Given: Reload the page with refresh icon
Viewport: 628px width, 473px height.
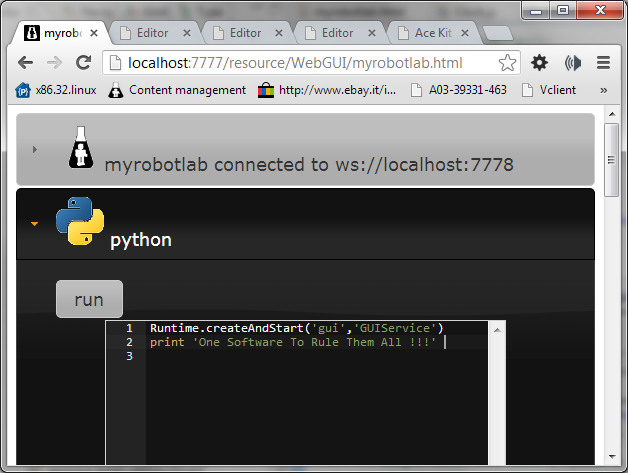Looking at the screenshot, I should [83, 62].
